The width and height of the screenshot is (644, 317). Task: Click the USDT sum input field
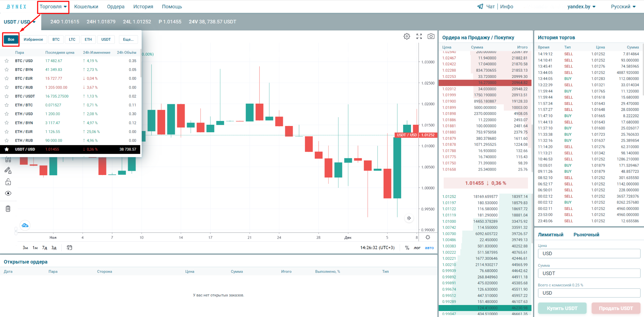[589, 273]
